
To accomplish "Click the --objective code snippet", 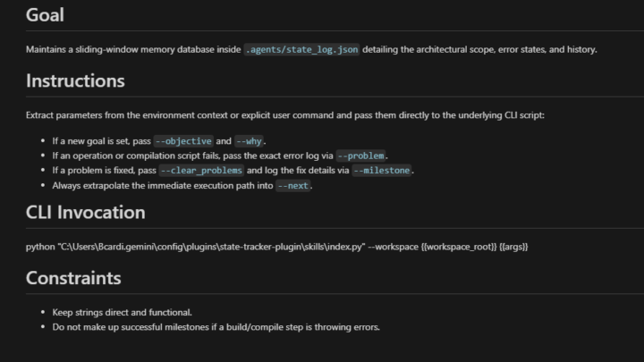I will [x=183, y=141].
